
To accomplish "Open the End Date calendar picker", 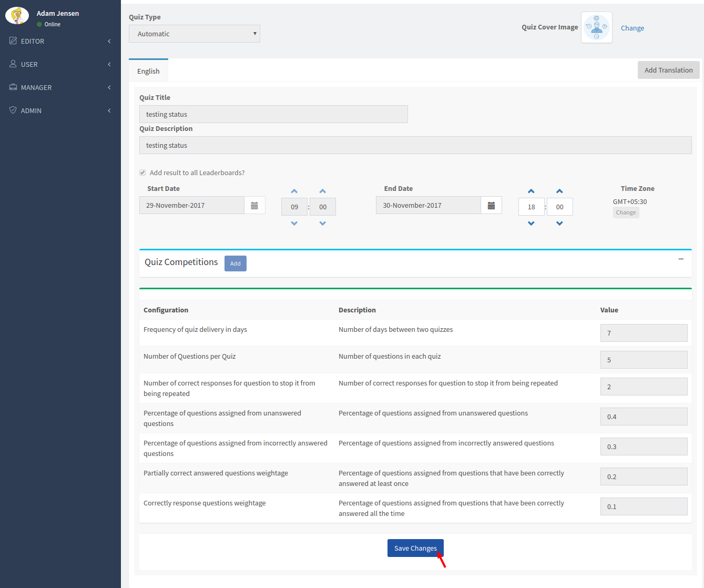I will 491,206.
